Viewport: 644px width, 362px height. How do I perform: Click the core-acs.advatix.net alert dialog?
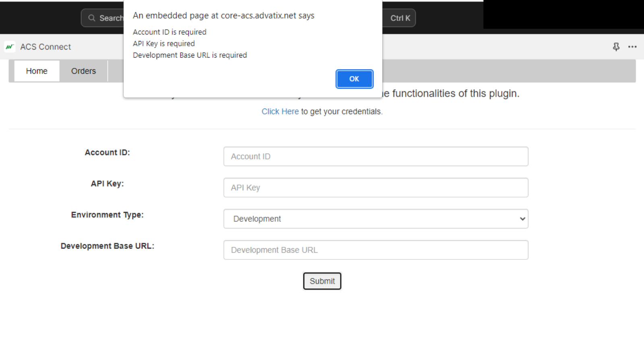click(253, 48)
